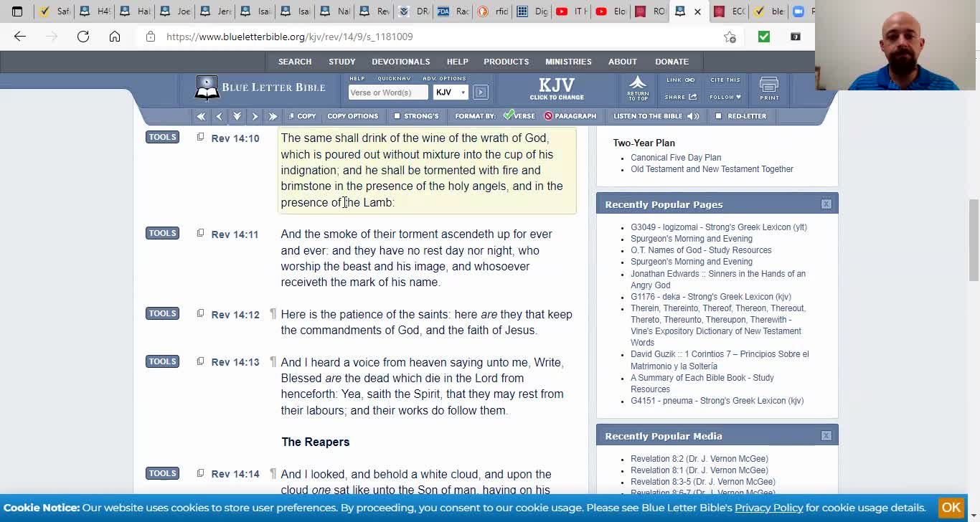Click the copy icon beside Rev 14:11
The width and height of the screenshot is (980, 522).
tap(200, 233)
